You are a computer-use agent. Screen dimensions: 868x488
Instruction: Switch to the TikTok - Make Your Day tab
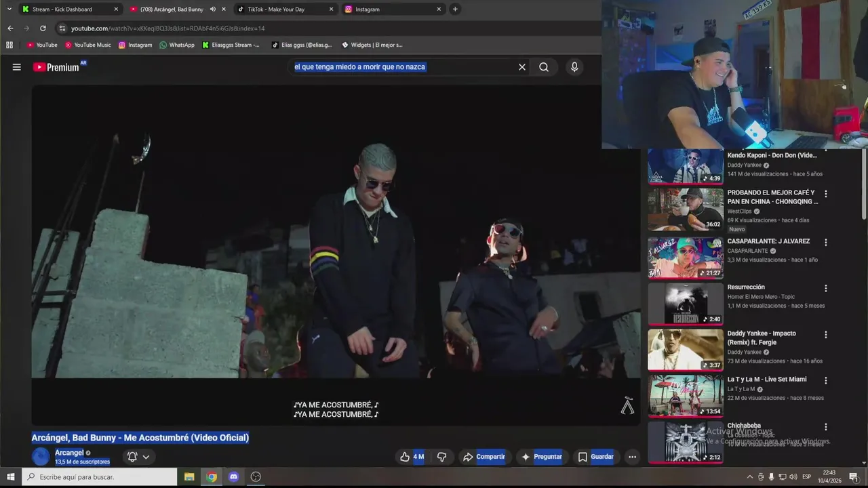click(286, 9)
